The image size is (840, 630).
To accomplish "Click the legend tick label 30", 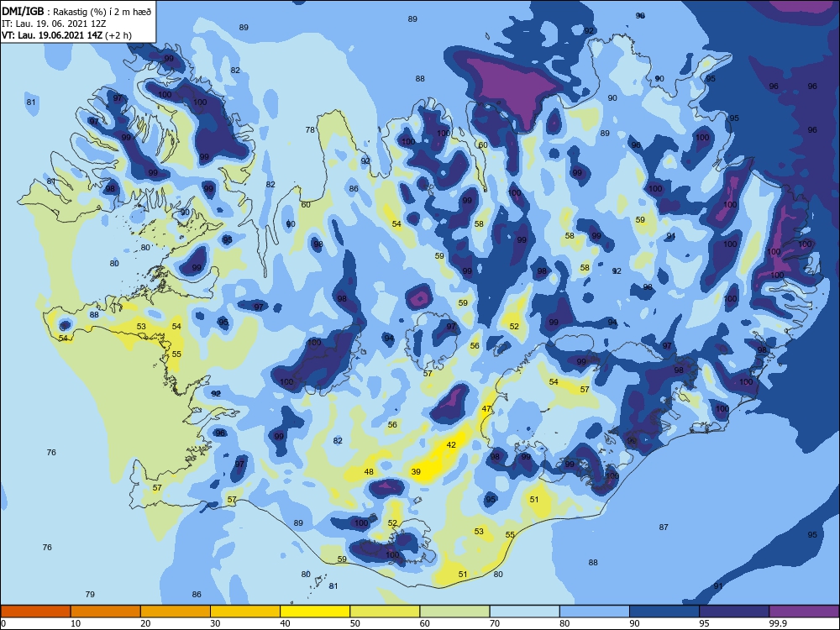I will click(x=215, y=623).
